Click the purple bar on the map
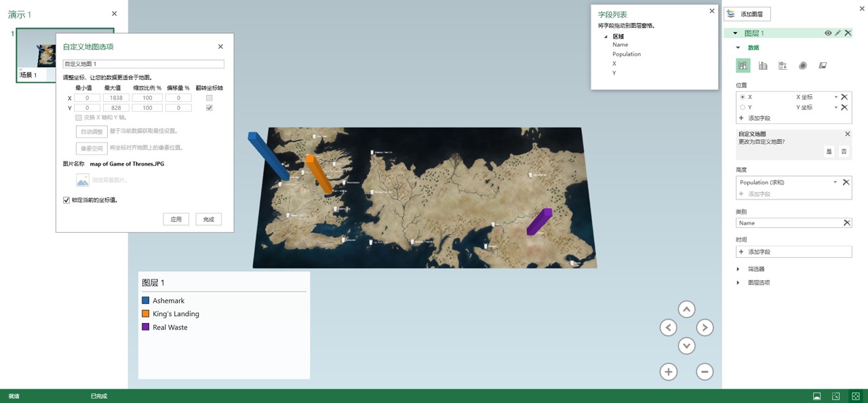The width and height of the screenshot is (868, 403). tap(539, 222)
